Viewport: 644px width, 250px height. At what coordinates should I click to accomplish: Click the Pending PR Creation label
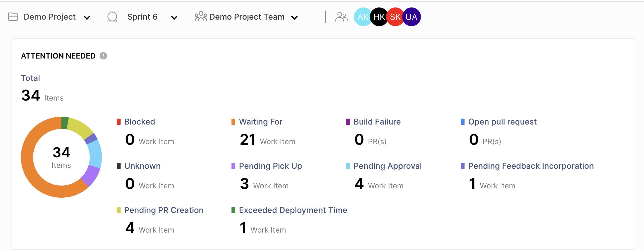[164, 210]
